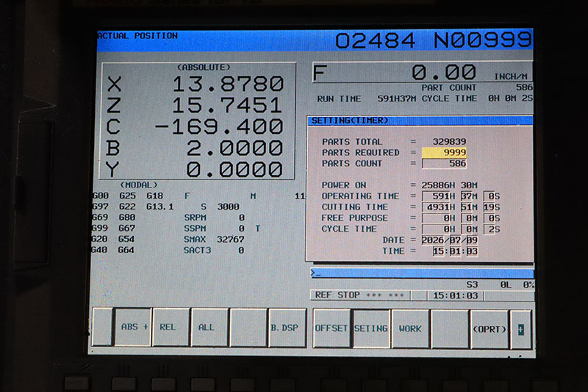Image resolution: width=588 pixels, height=392 pixels.
Task: Select the PARTS REQUIRED field showing 9999
Action: click(x=444, y=152)
